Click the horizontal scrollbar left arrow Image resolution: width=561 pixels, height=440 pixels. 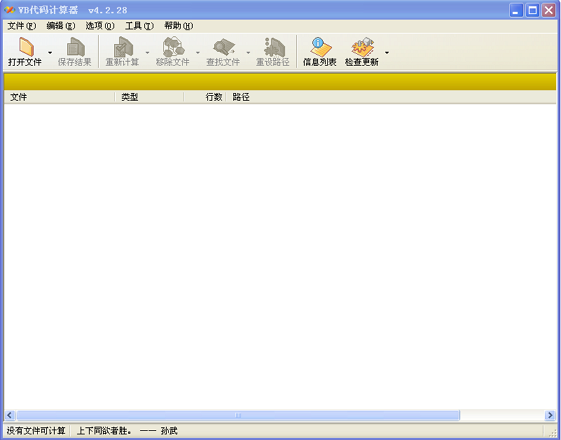point(10,415)
